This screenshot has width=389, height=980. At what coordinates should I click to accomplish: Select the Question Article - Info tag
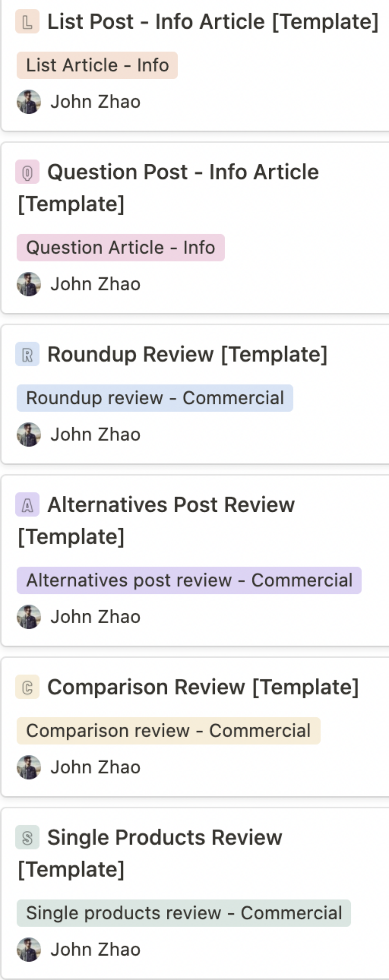click(121, 248)
